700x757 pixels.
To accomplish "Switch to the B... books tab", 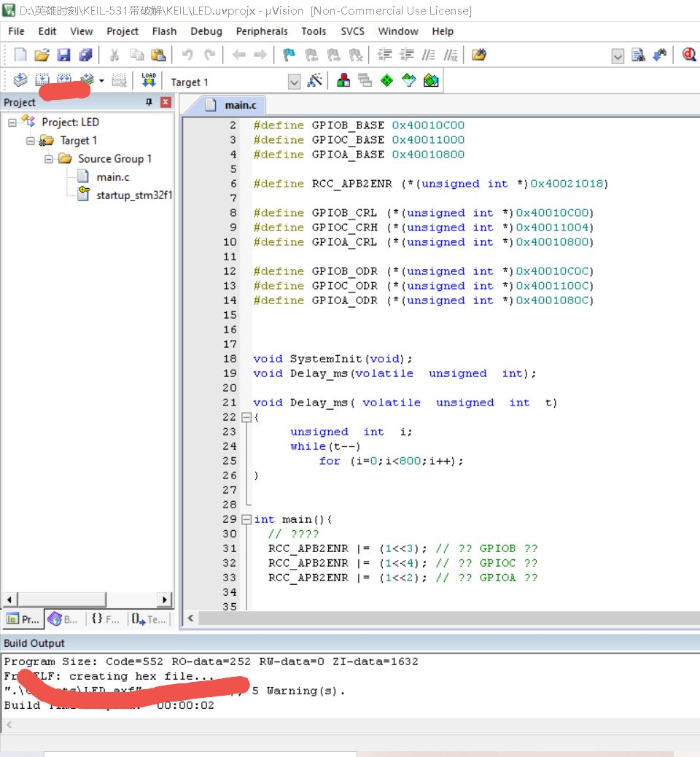I will [x=63, y=619].
